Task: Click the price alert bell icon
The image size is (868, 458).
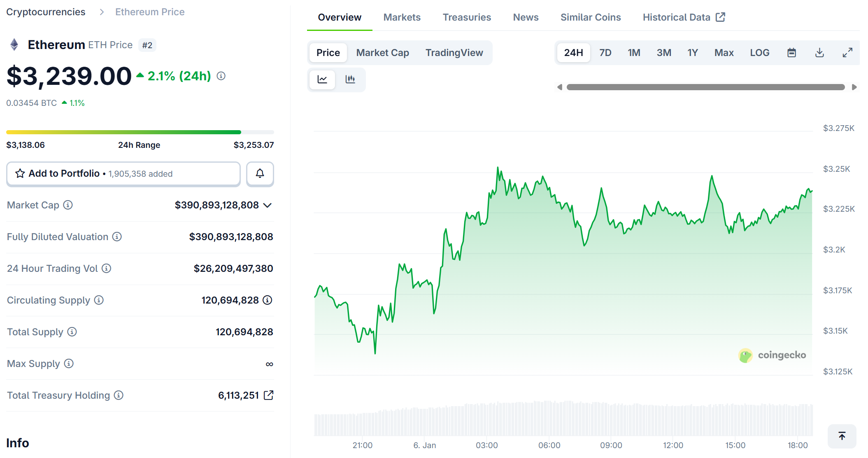Action: coord(260,173)
